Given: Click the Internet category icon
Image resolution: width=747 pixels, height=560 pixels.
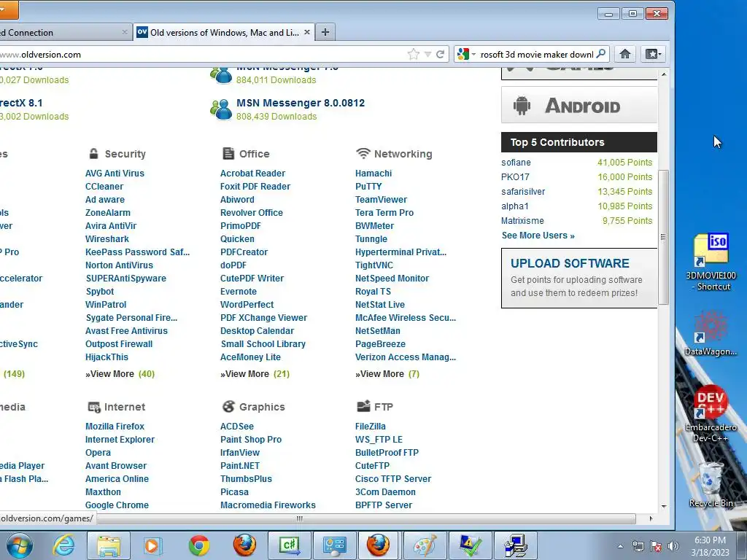Looking at the screenshot, I should pos(94,407).
